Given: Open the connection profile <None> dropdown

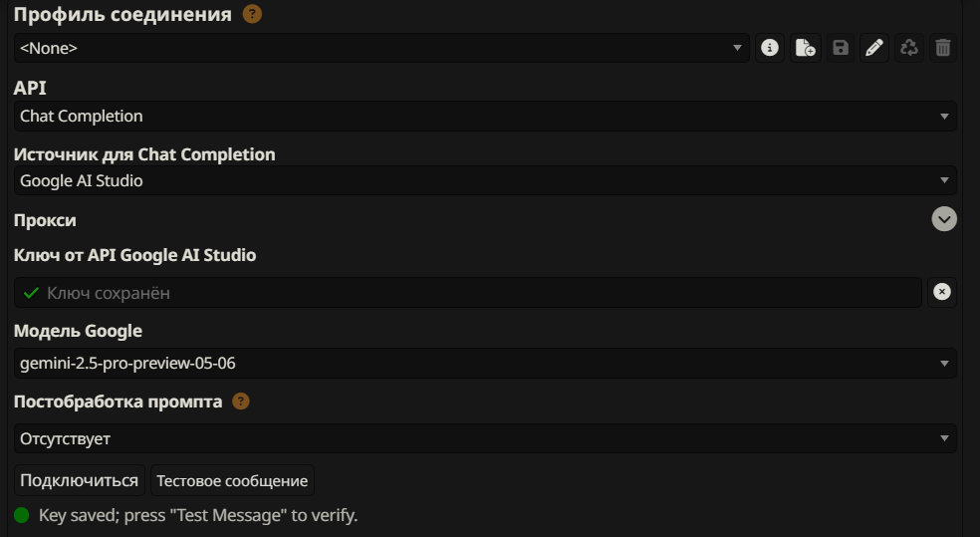Looking at the screenshot, I should pos(381,48).
